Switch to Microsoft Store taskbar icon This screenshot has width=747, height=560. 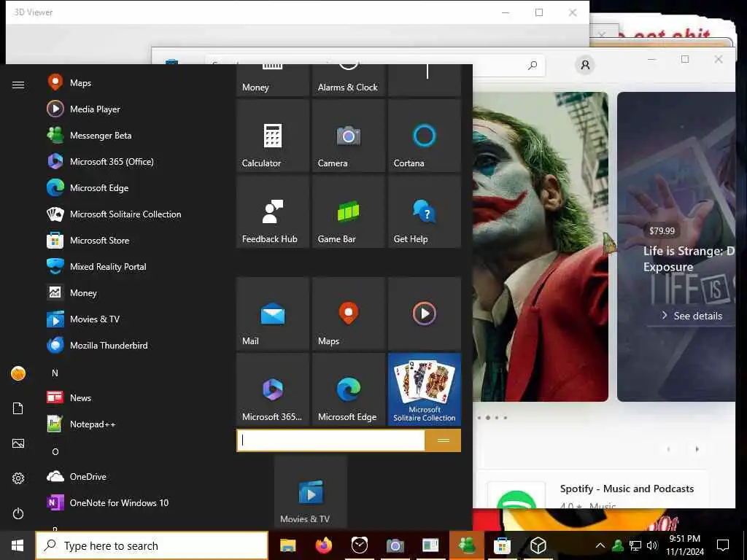pyautogui.click(x=502, y=545)
